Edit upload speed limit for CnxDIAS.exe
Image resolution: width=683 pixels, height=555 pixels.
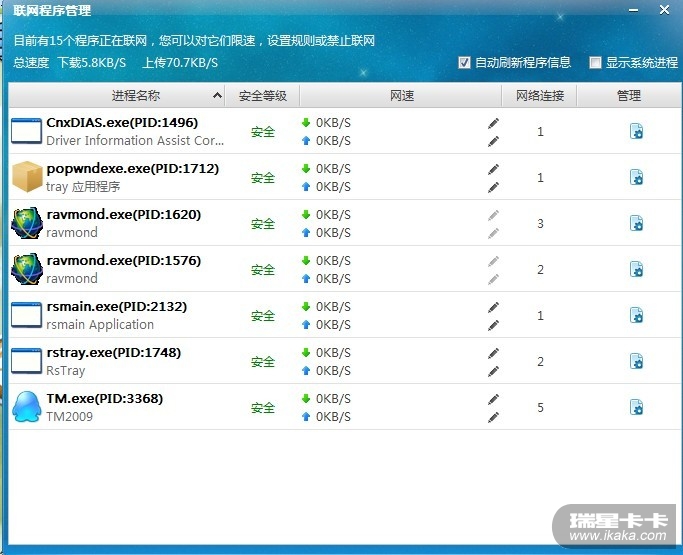[494, 141]
